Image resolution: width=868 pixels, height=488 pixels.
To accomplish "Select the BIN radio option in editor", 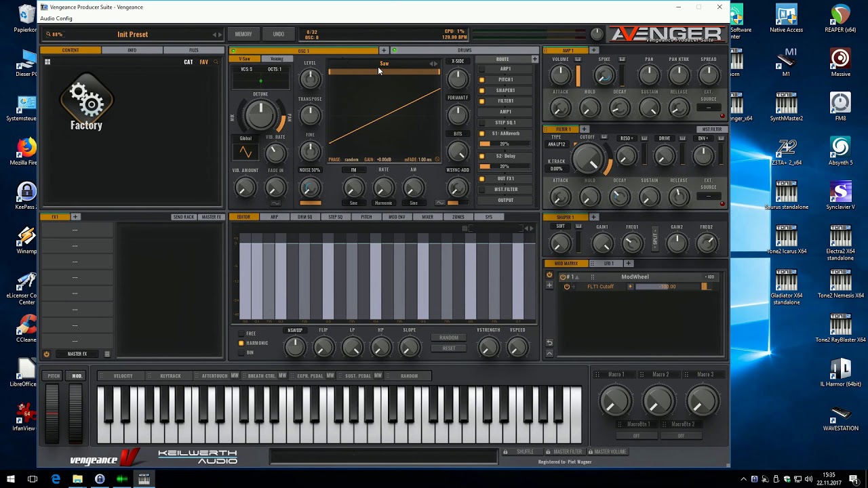I will pyautogui.click(x=241, y=352).
